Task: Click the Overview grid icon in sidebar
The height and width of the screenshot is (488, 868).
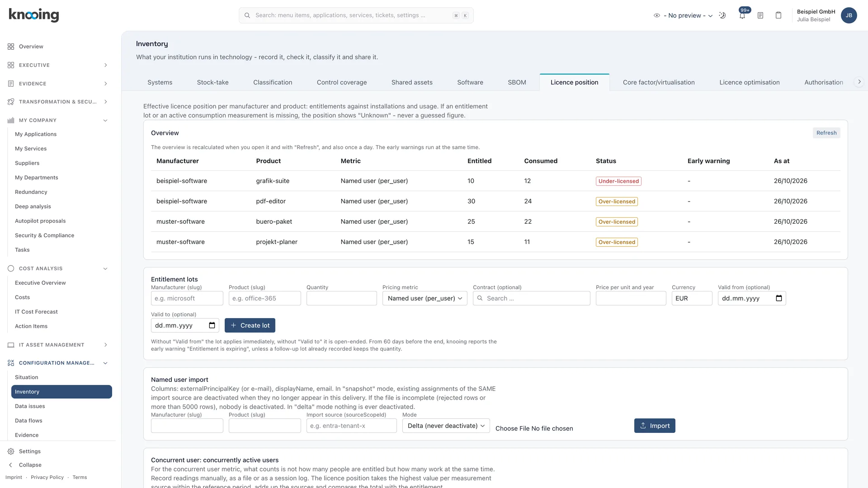Action: (x=11, y=47)
